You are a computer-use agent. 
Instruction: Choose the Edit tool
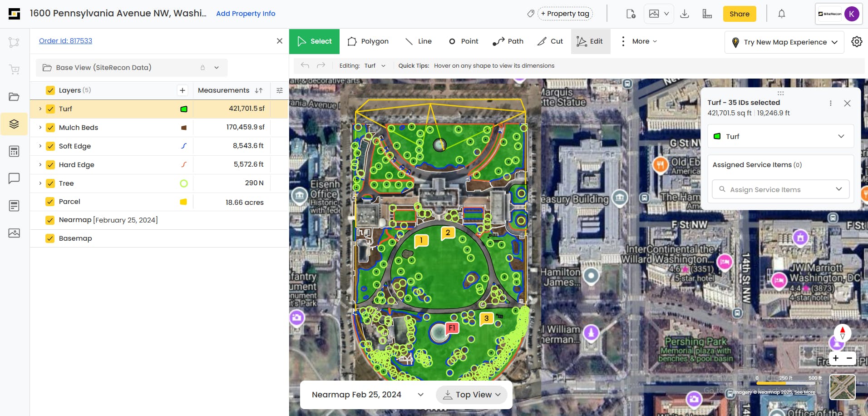pos(591,41)
